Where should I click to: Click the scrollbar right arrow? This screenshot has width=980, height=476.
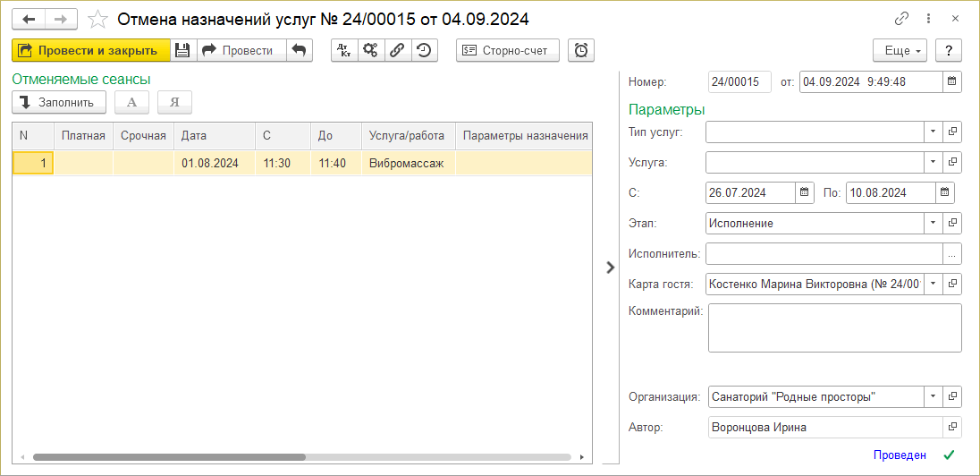click(582, 457)
